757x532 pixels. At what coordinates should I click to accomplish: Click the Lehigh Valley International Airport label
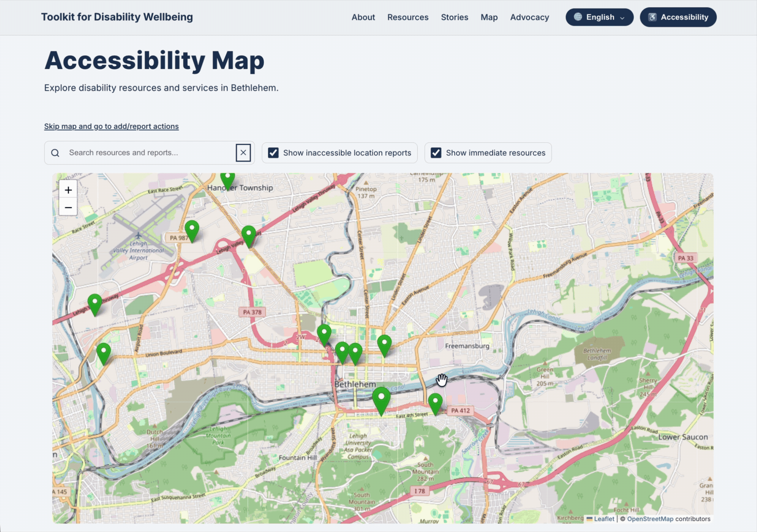138,250
